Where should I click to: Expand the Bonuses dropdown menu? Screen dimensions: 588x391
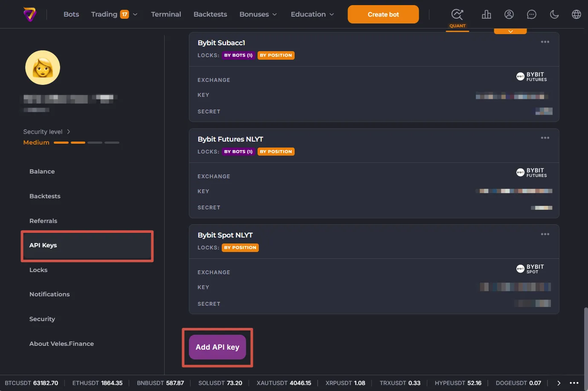pos(275,14)
